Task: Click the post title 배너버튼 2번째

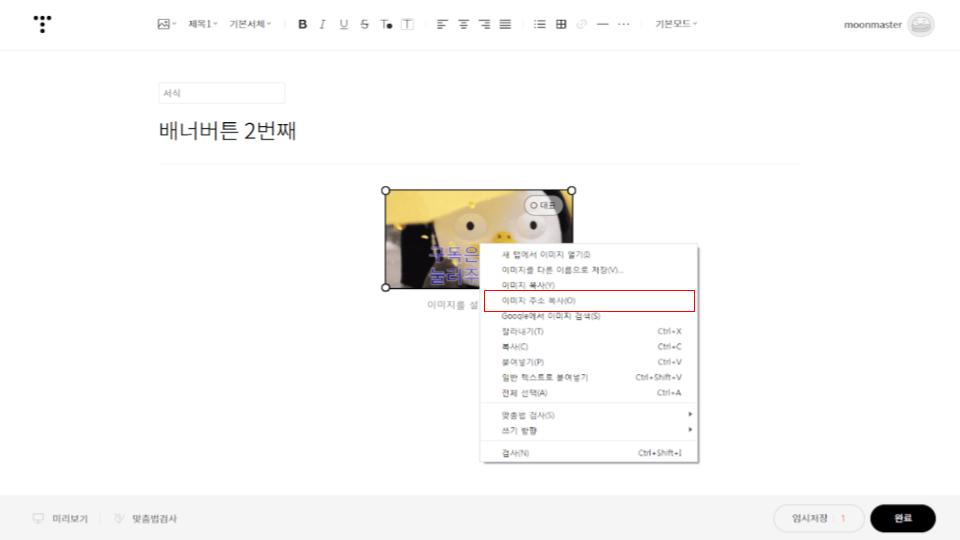Action: (x=227, y=130)
